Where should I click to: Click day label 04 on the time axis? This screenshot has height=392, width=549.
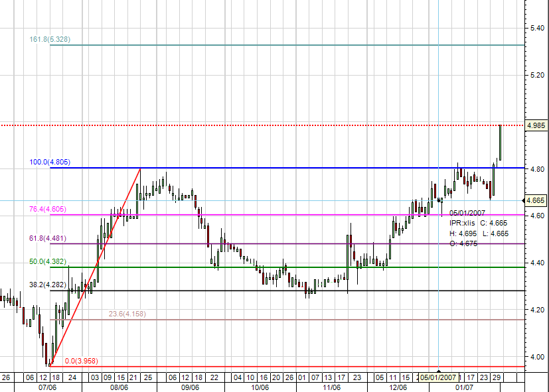[238, 377]
